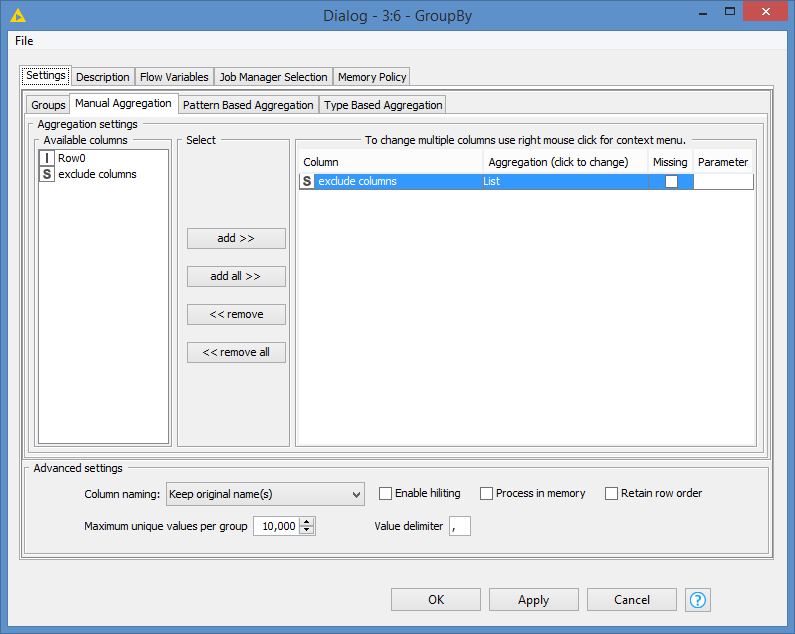Apply the GroupBy settings
The height and width of the screenshot is (634, 795).
coord(533,600)
